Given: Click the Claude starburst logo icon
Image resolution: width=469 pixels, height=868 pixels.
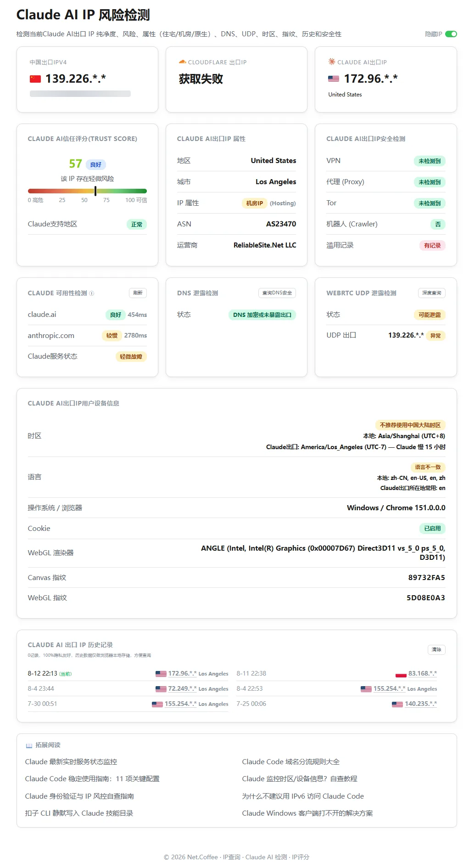Looking at the screenshot, I should [x=331, y=62].
